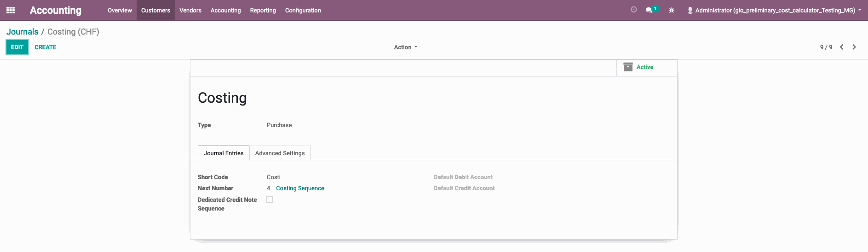Go to next record arrow

(854, 47)
